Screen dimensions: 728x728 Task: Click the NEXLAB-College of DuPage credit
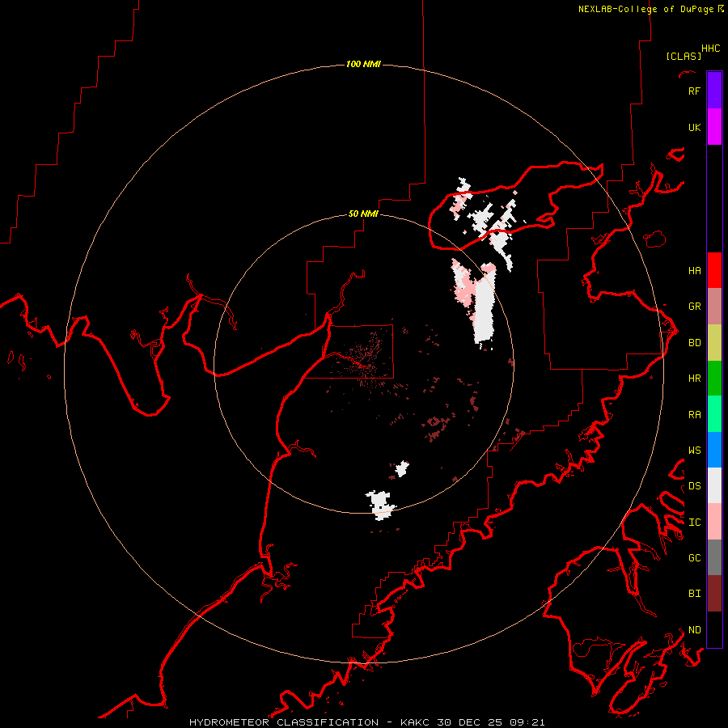(x=650, y=9)
